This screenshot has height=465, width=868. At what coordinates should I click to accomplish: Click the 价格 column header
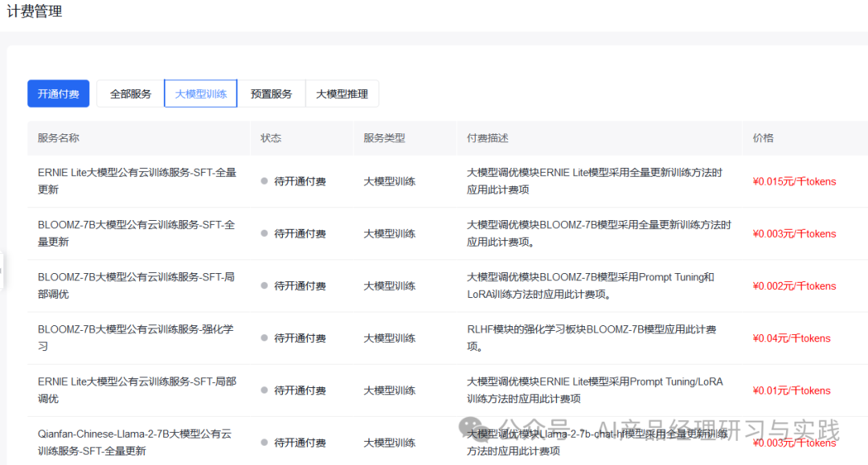tap(763, 138)
